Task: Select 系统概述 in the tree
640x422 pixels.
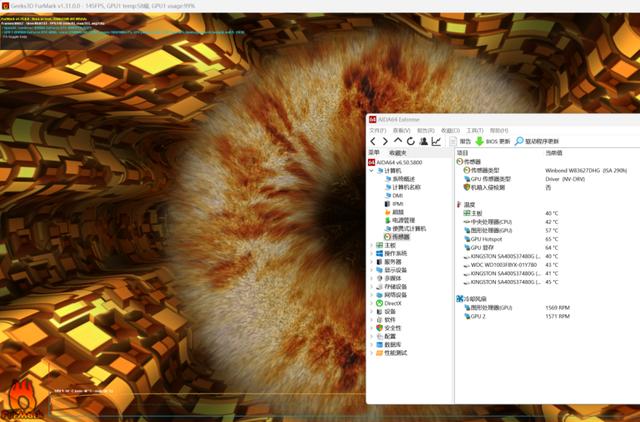Action: click(x=404, y=179)
